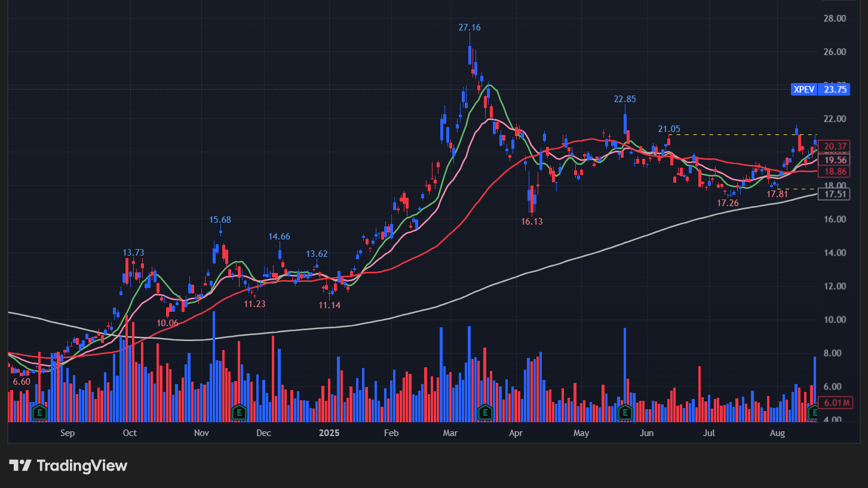Click the 6.01M volume value tag
Image resolution: width=868 pixels, height=488 pixels.
click(836, 403)
